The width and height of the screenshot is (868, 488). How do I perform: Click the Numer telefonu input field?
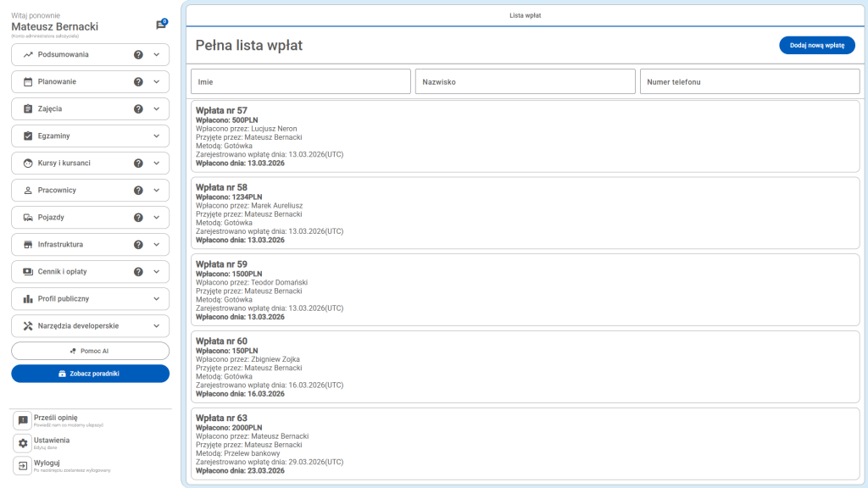pos(749,80)
